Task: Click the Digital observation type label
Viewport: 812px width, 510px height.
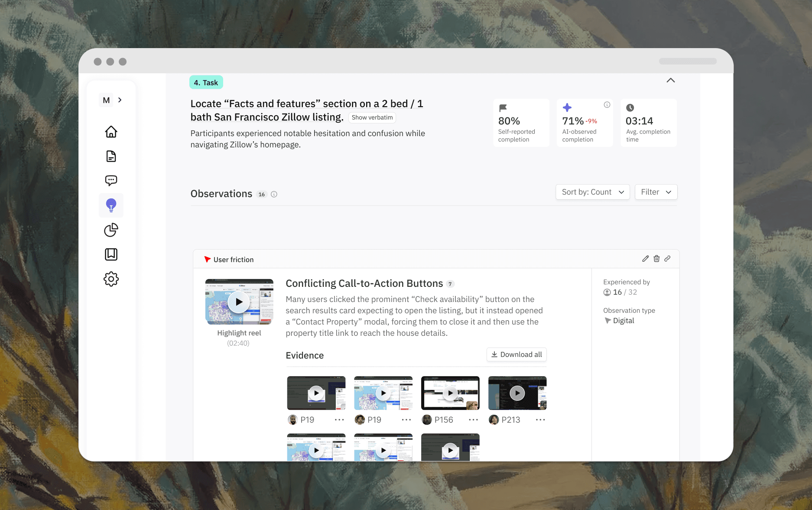Action: [x=619, y=321]
